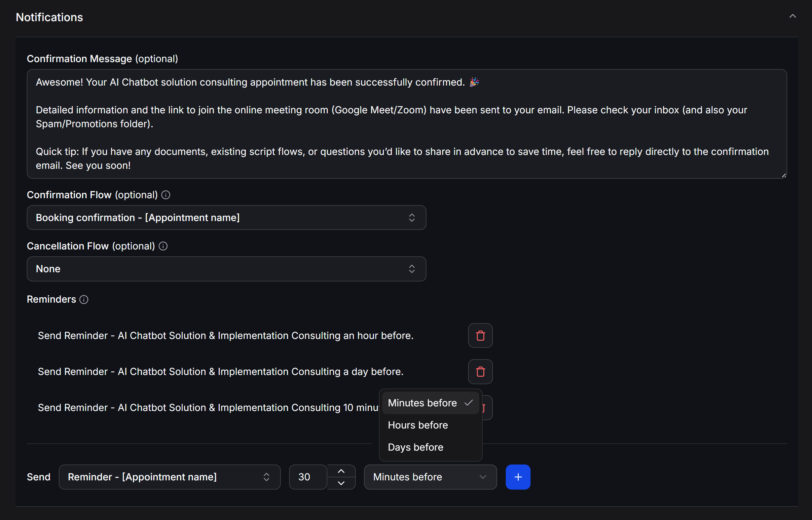Select Hours before menu option

(430, 425)
